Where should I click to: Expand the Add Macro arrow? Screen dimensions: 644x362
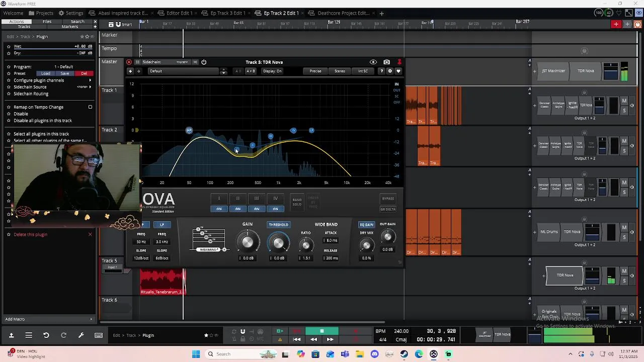coord(91,319)
